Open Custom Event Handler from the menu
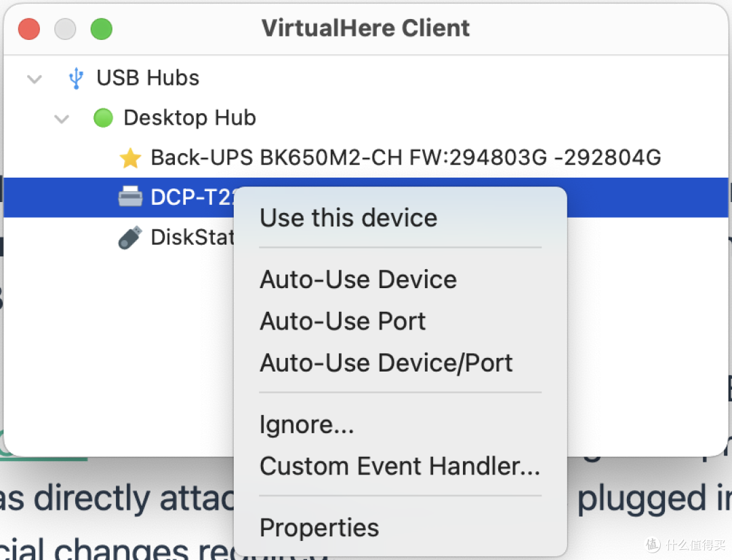 [400, 466]
